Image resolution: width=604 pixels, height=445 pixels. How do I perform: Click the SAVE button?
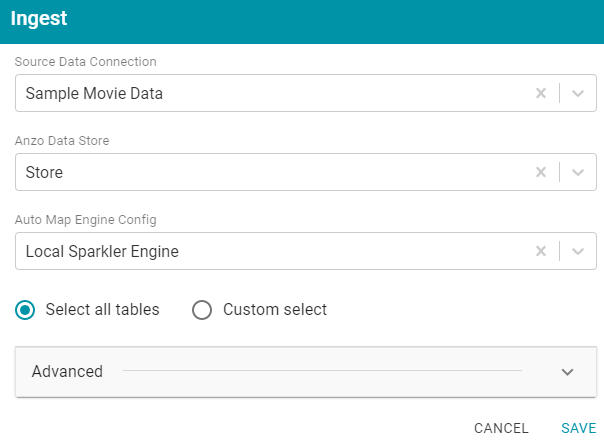[x=579, y=428]
